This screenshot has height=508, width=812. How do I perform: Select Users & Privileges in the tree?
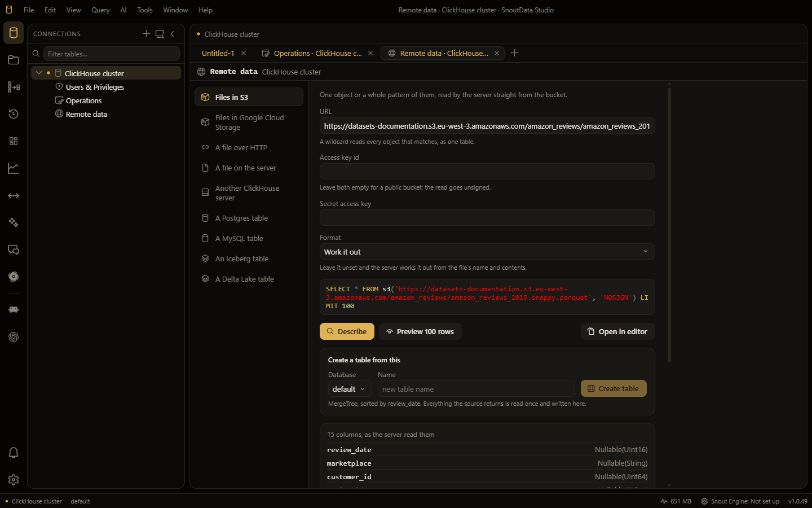[x=95, y=87]
